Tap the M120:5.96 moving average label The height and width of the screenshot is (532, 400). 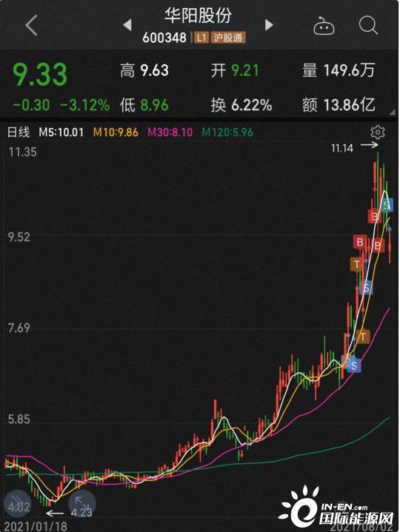[x=227, y=132]
